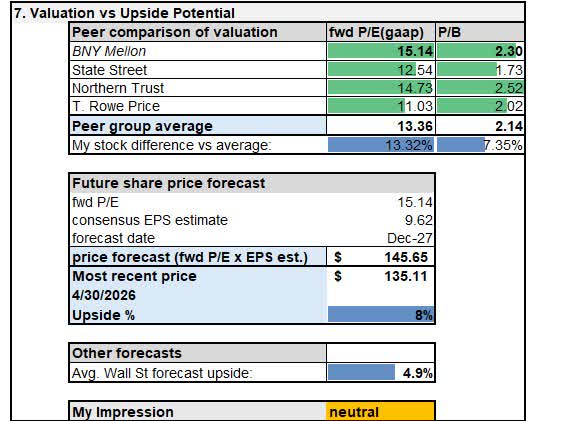
Task: Click the 'My Impression' label
Action: (x=123, y=412)
